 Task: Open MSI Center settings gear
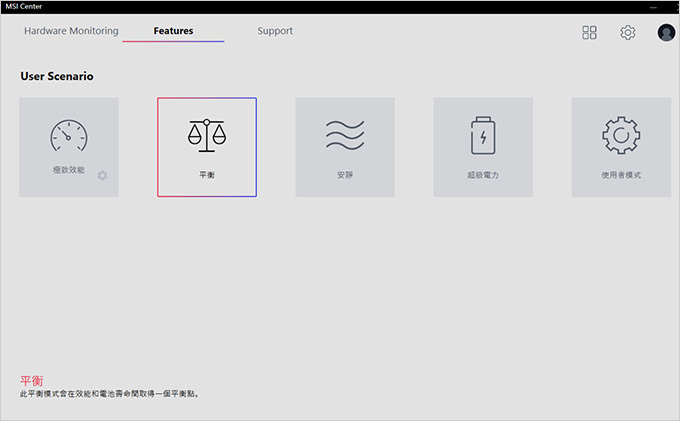pos(628,33)
